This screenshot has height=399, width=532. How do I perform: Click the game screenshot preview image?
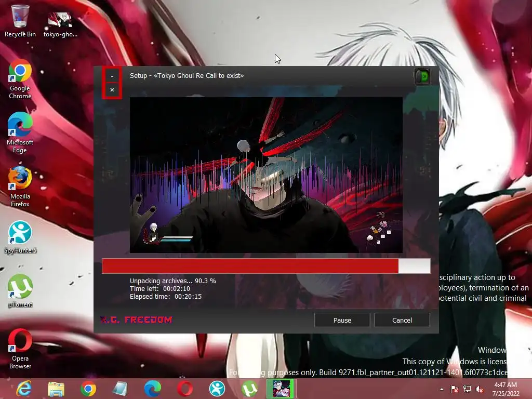[266, 175]
